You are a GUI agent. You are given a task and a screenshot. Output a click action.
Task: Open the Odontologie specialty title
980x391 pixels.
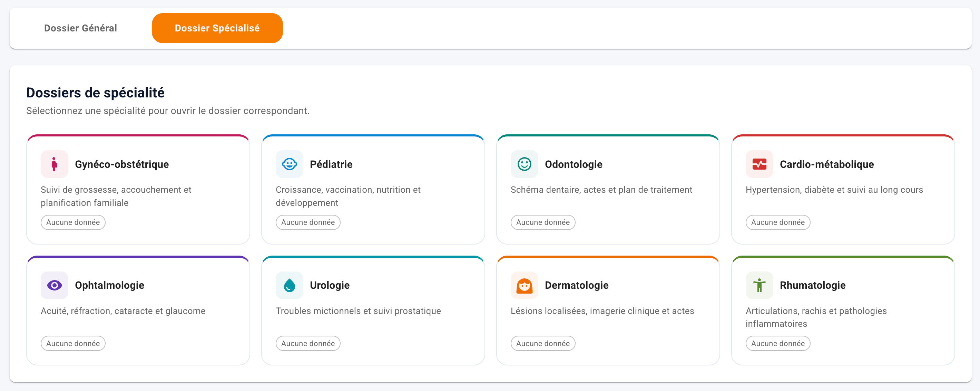point(573,164)
